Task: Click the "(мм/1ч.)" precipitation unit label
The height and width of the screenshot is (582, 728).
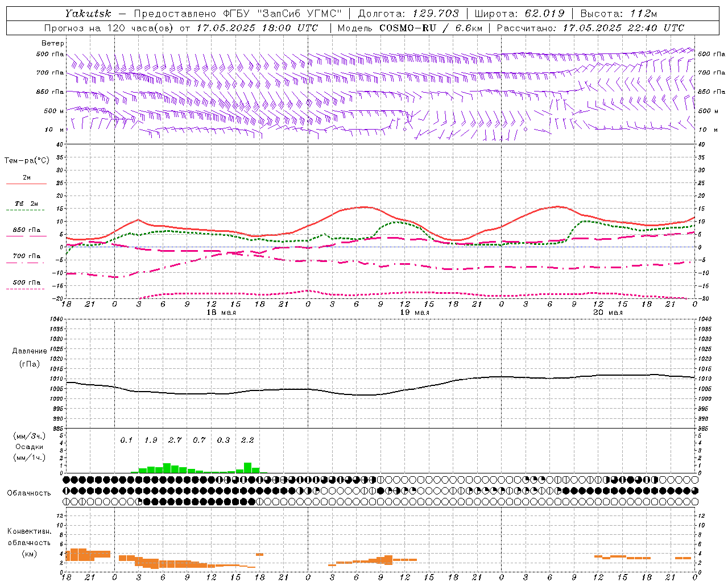Action: tap(30, 458)
